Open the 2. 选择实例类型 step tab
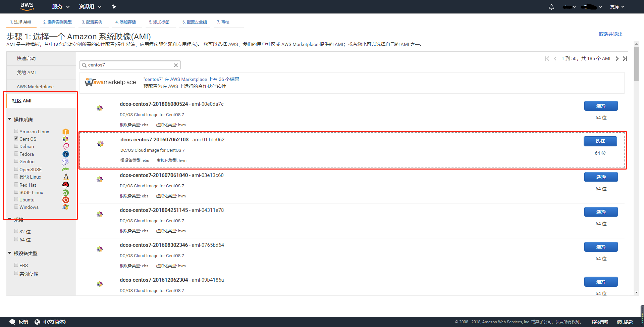 pyautogui.click(x=57, y=22)
